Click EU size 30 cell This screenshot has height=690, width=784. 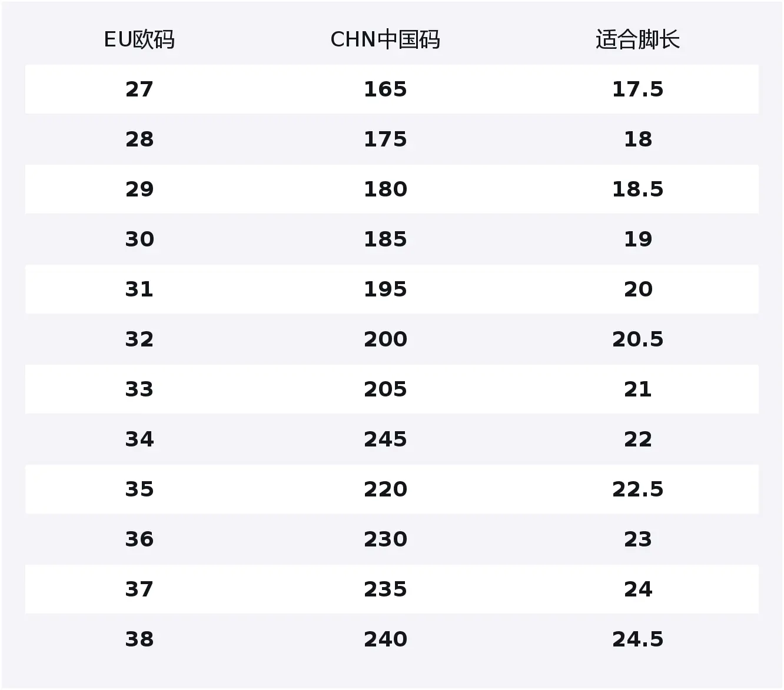click(x=139, y=239)
